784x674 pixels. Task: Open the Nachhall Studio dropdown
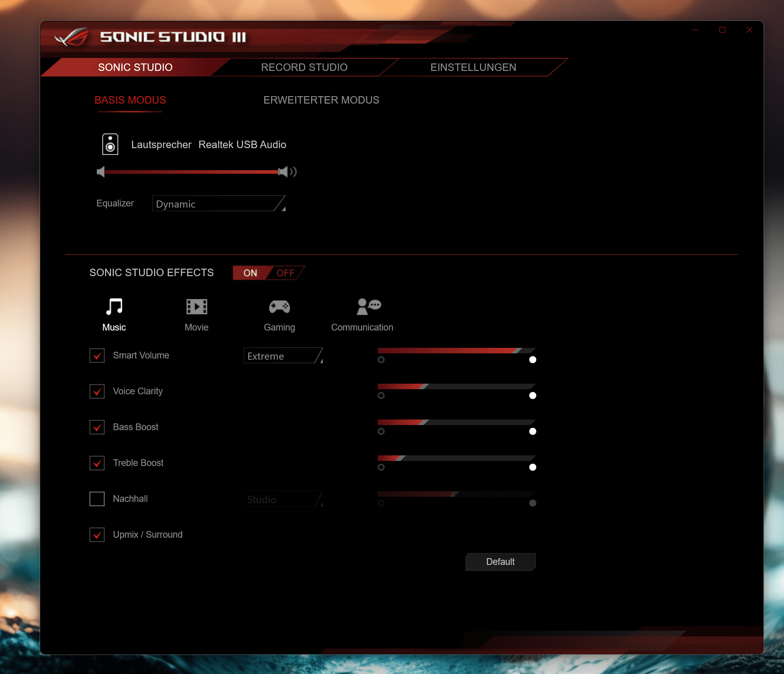pos(283,499)
